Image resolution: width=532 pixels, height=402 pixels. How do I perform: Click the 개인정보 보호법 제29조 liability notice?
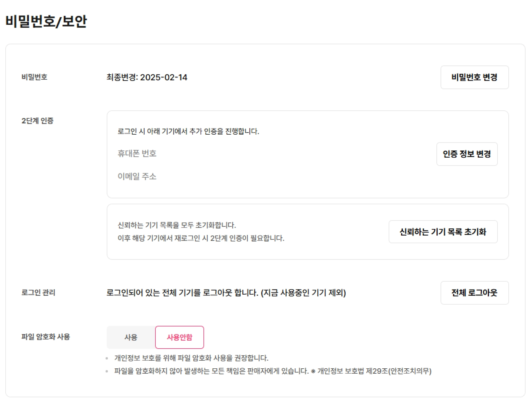273,371
